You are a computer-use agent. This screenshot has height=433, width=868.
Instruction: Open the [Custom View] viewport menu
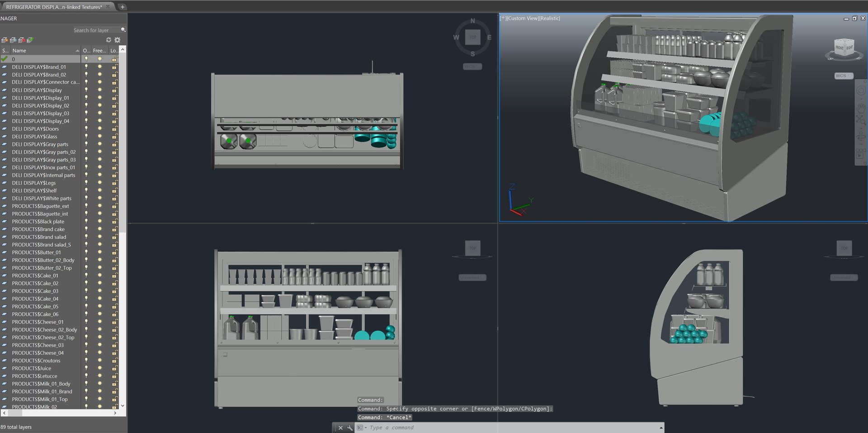tap(523, 18)
